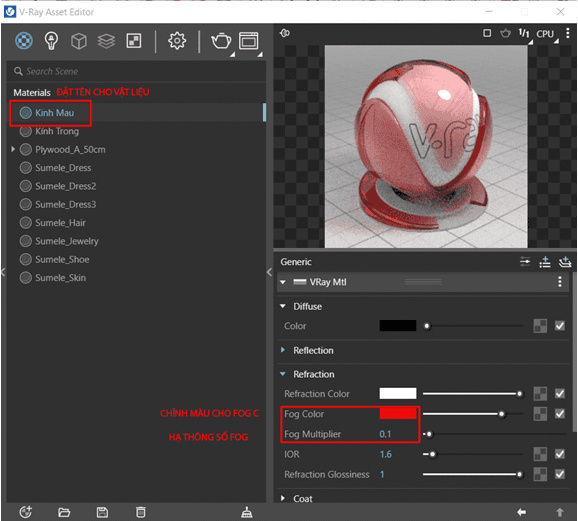This screenshot has height=521, width=578.
Task: Toggle the Fog Color checkbox
Action: (x=560, y=414)
